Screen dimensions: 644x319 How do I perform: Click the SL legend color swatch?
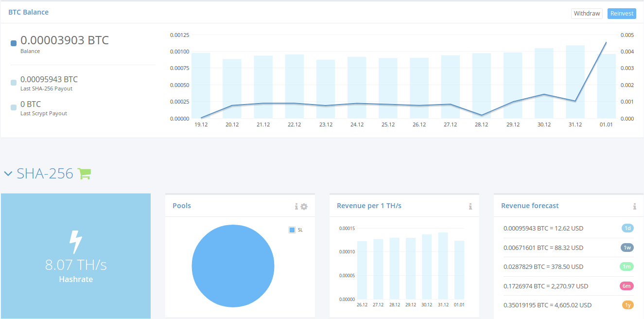pos(292,230)
